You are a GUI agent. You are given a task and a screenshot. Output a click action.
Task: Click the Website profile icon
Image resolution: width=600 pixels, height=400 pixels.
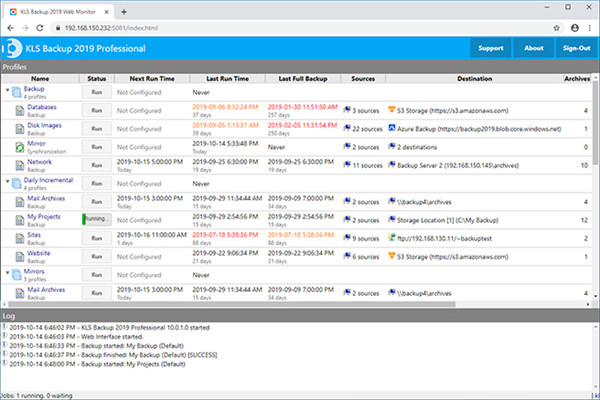click(20, 257)
